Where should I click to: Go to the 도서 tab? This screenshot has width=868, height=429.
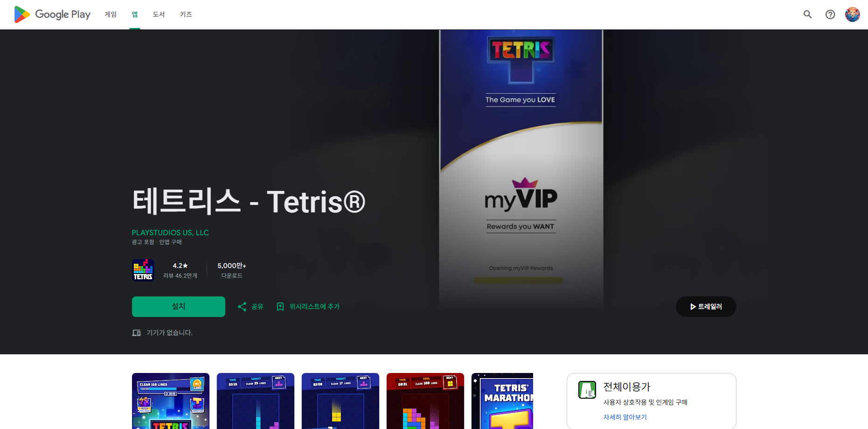click(159, 14)
